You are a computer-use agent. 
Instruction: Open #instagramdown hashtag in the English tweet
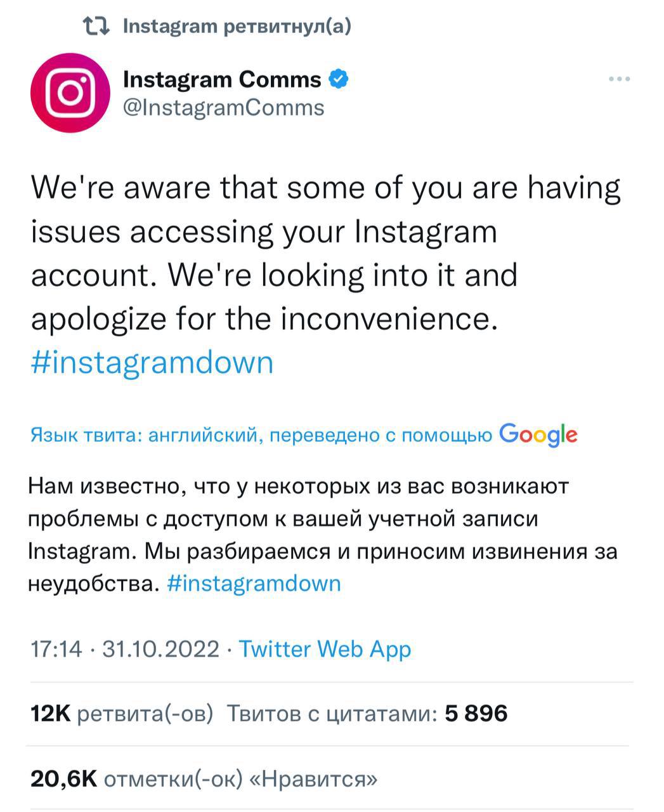pyautogui.click(x=152, y=363)
